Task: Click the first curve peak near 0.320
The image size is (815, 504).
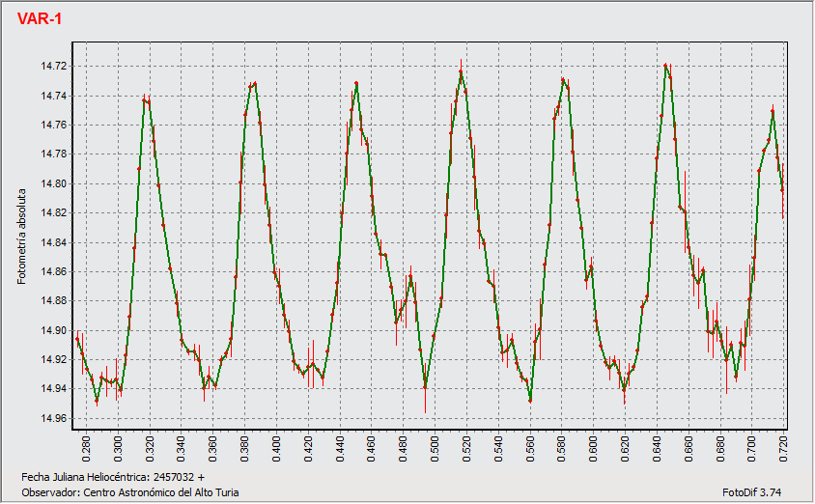Action: (x=145, y=98)
